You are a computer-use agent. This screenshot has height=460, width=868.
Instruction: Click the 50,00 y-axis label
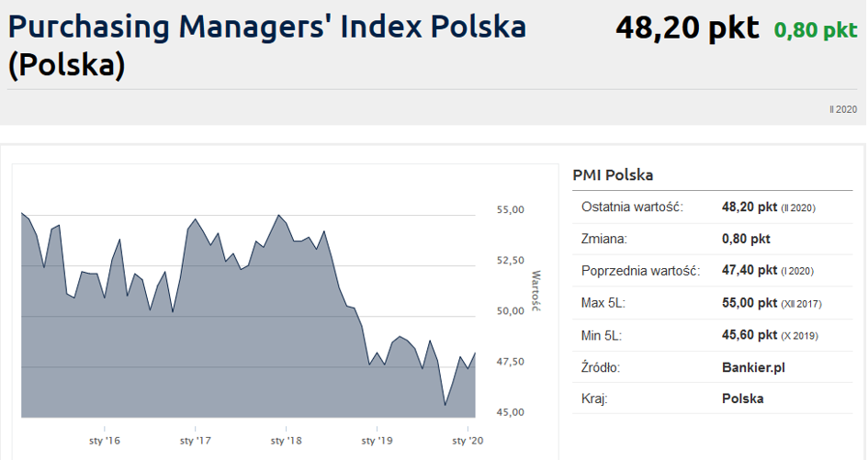point(509,310)
